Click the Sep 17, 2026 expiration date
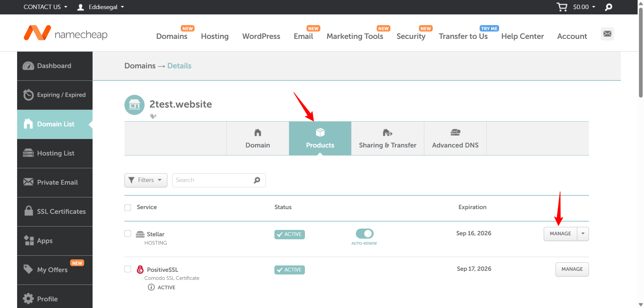Screen dimensions: 644x308 click(474, 269)
